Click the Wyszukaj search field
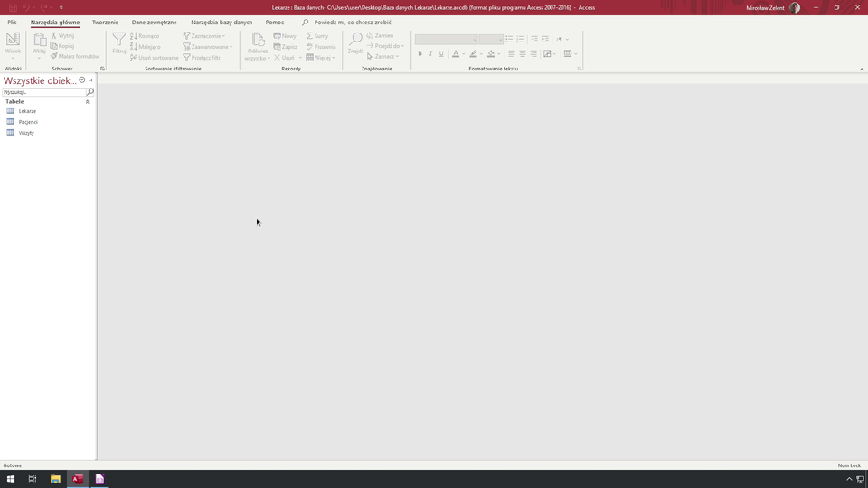Viewport: 868px width, 488px height. (x=43, y=92)
